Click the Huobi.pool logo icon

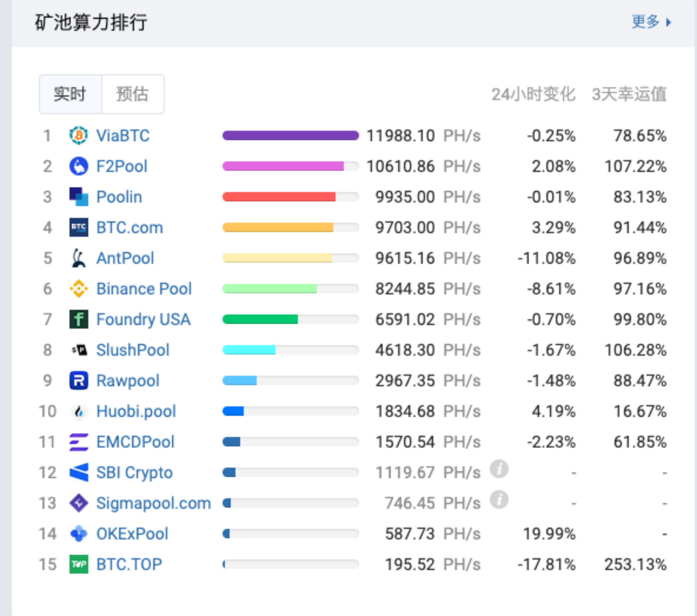(x=79, y=412)
